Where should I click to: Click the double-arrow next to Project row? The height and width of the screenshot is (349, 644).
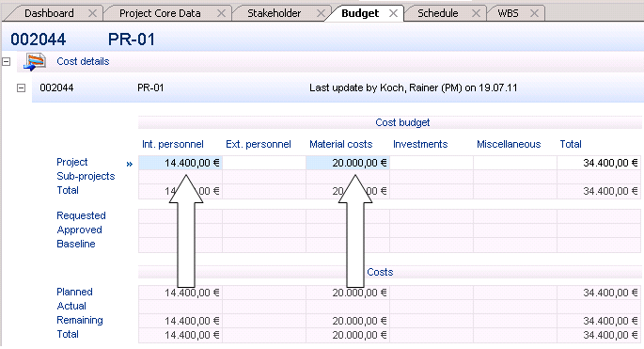[x=130, y=164]
